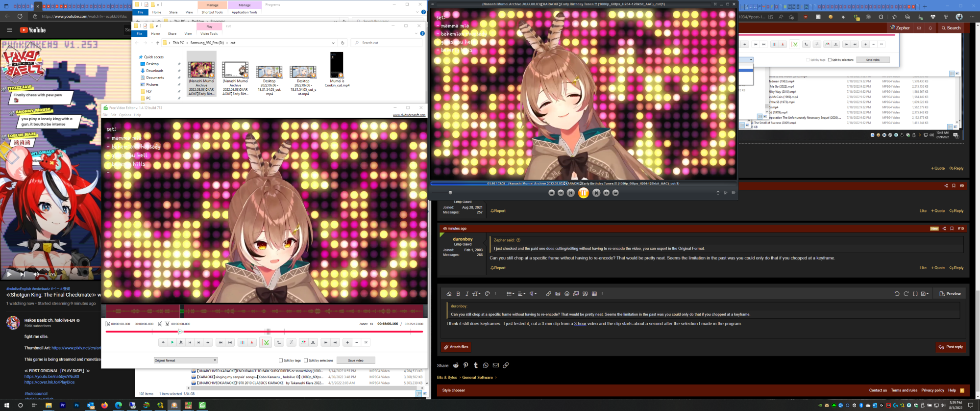The width and height of the screenshot is (980, 411).
Task: Pause playback with the orange pause button
Action: (x=583, y=193)
